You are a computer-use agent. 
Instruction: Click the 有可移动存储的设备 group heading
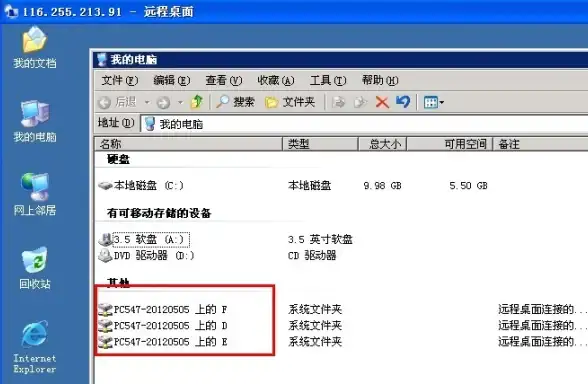pos(159,213)
